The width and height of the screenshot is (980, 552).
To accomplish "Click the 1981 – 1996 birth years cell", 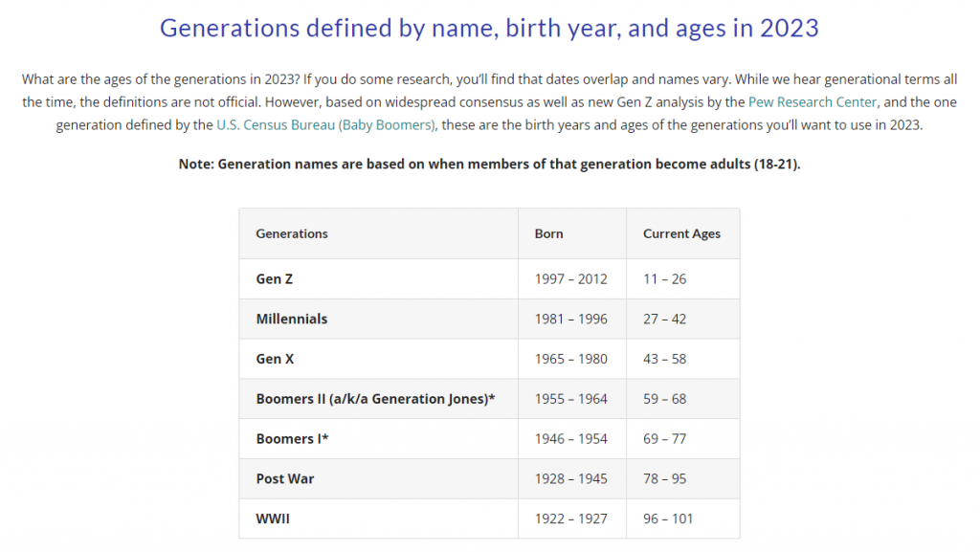I will tap(570, 319).
